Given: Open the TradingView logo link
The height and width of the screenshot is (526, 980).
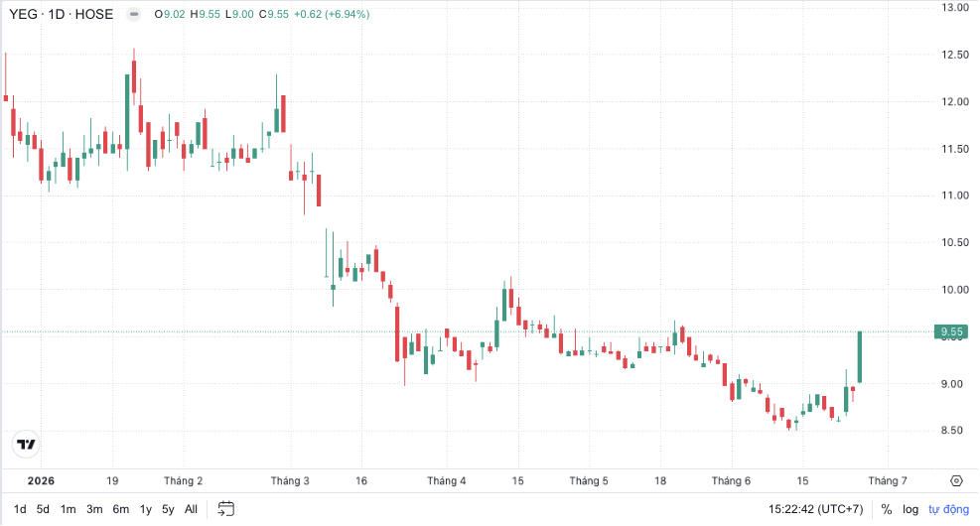Looking at the screenshot, I should (x=26, y=445).
